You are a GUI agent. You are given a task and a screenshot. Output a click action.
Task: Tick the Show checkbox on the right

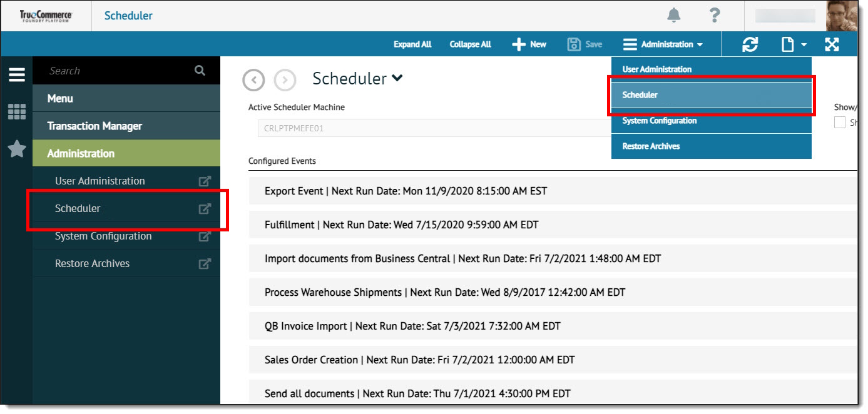pos(839,122)
